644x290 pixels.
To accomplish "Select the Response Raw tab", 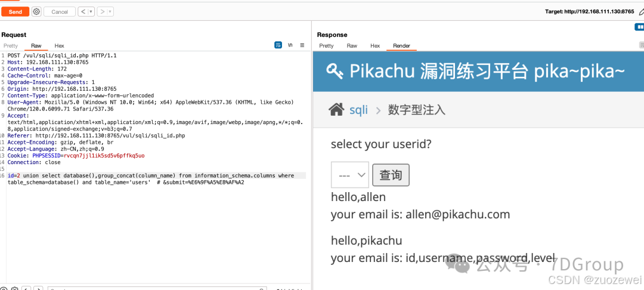I will tap(352, 45).
